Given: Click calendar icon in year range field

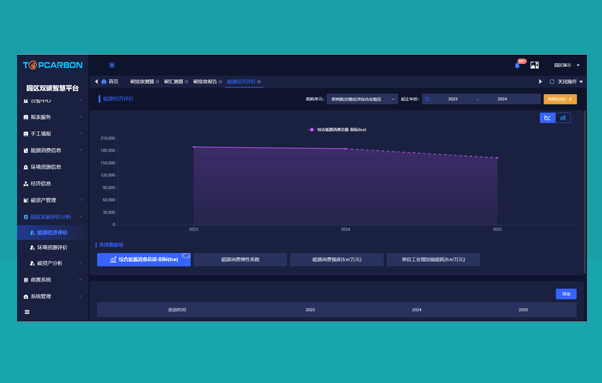Looking at the screenshot, I should pos(427,99).
